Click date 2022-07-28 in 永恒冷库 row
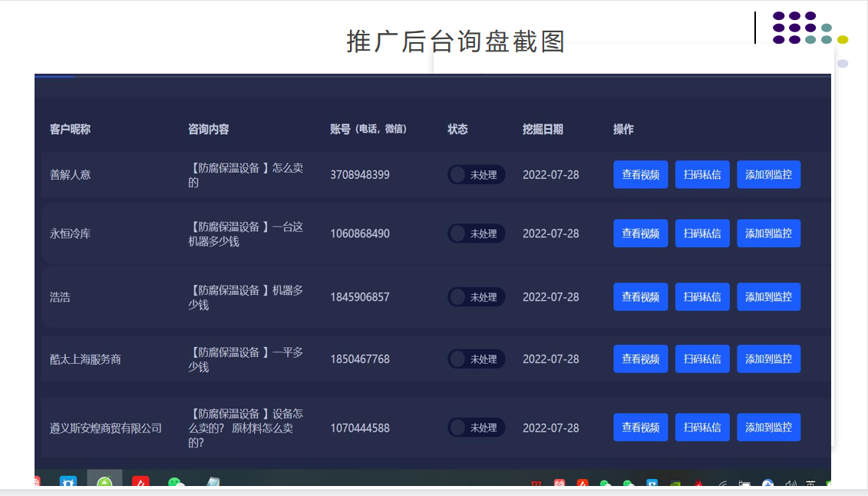This screenshot has width=868, height=496. (551, 233)
